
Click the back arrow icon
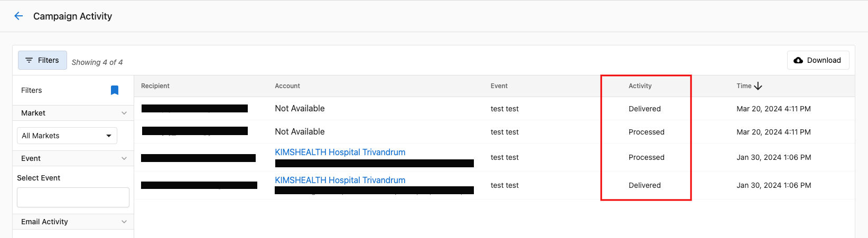point(18,16)
